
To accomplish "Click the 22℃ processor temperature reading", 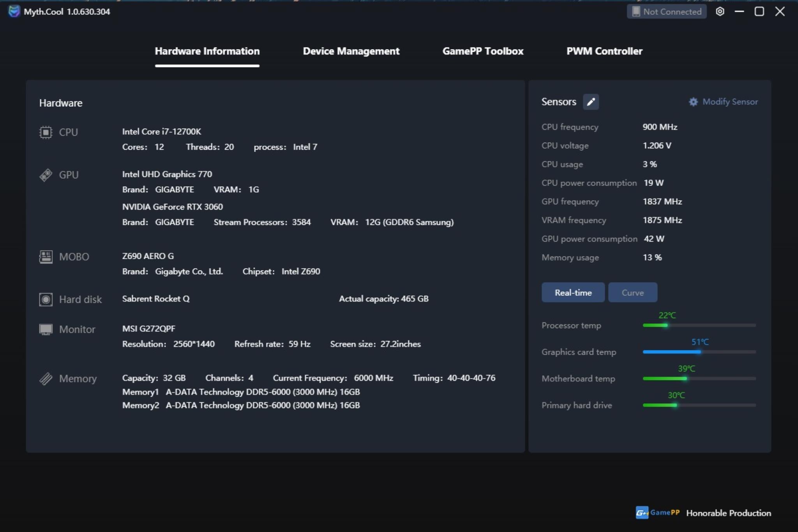I will [x=667, y=315].
